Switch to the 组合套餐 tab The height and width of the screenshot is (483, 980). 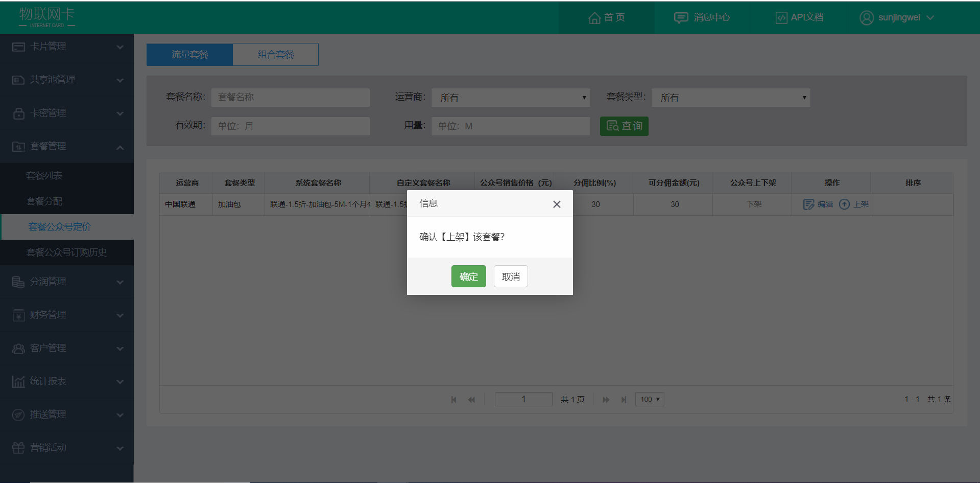(276, 55)
